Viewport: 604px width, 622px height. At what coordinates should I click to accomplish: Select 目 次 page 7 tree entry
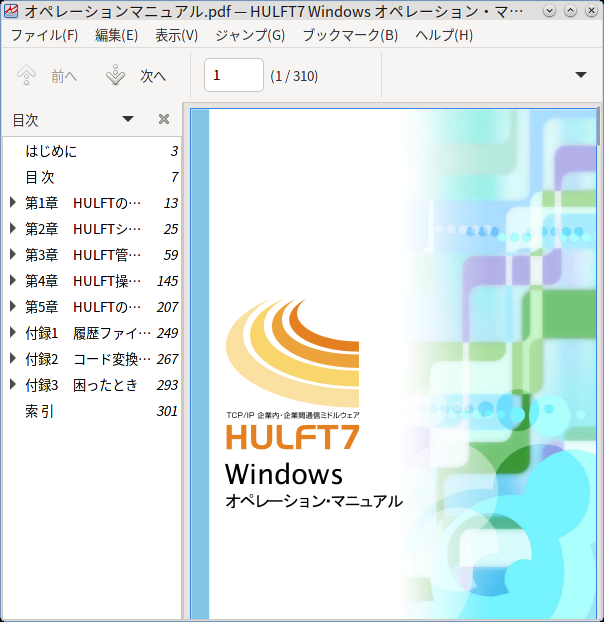(91, 177)
